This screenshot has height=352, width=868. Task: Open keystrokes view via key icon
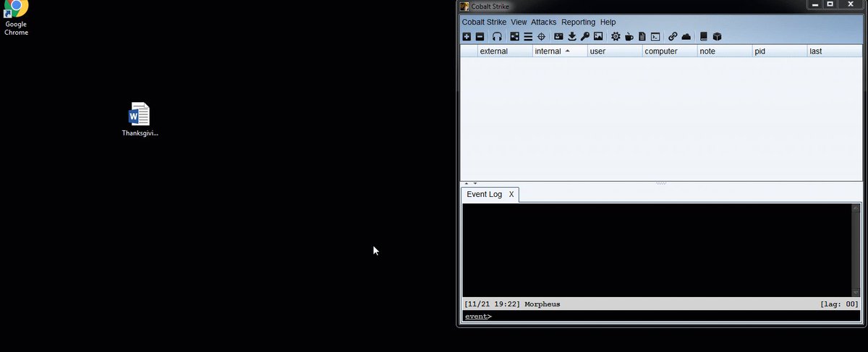click(584, 36)
